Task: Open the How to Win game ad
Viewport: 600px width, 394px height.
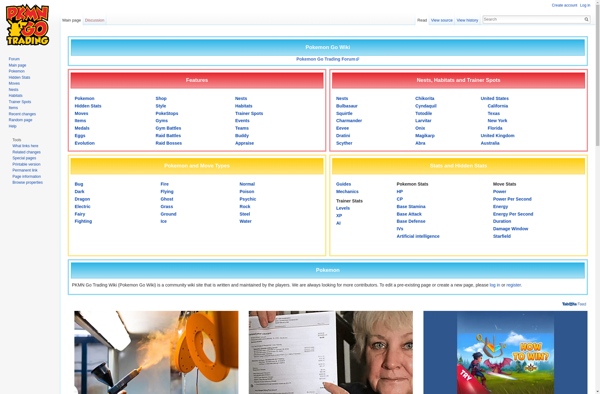Action: click(505, 352)
